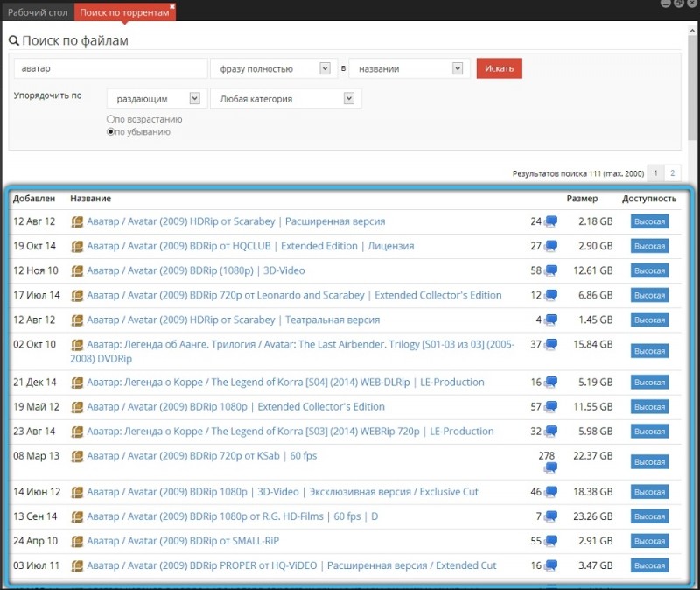Switch to Рабочий стол tab

tap(38, 12)
